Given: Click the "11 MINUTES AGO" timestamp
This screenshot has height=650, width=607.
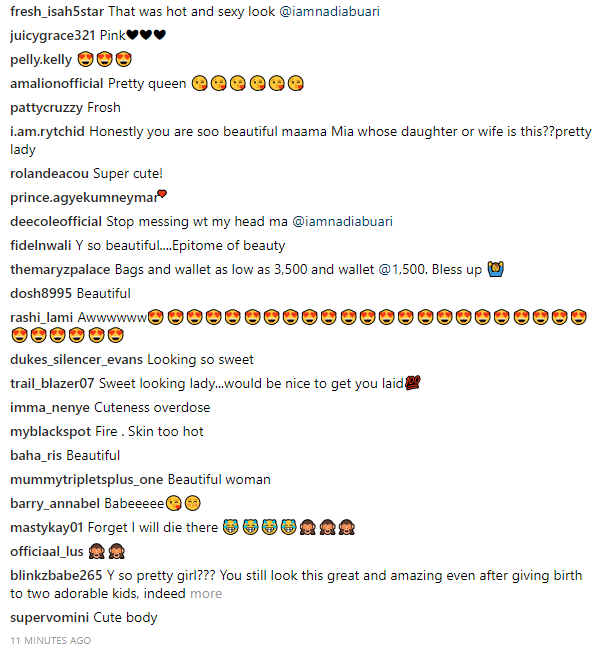Looking at the screenshot, I should [x=51, y=640].
